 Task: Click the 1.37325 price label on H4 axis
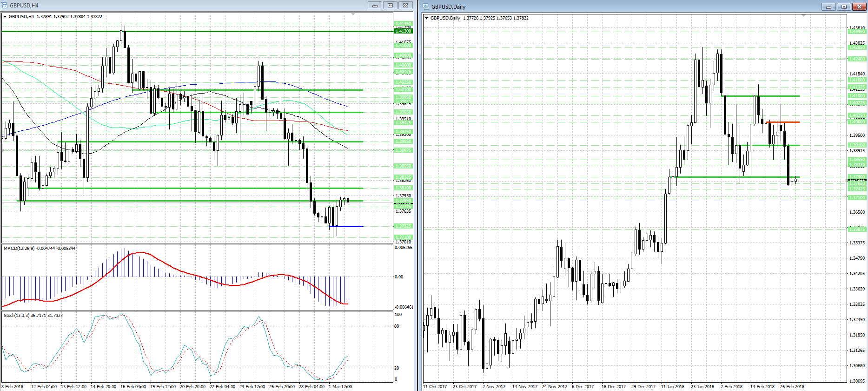click(403, 226)
